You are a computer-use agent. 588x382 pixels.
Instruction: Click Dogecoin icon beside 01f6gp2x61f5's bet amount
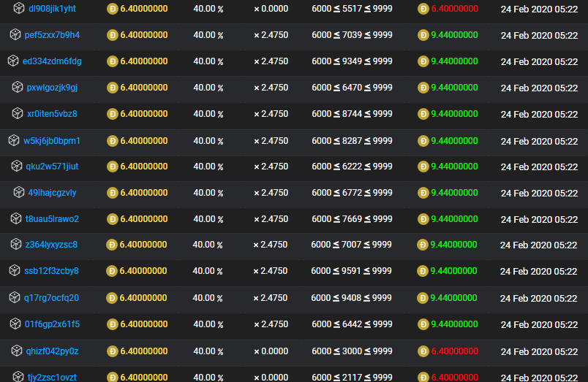point(112,324)
